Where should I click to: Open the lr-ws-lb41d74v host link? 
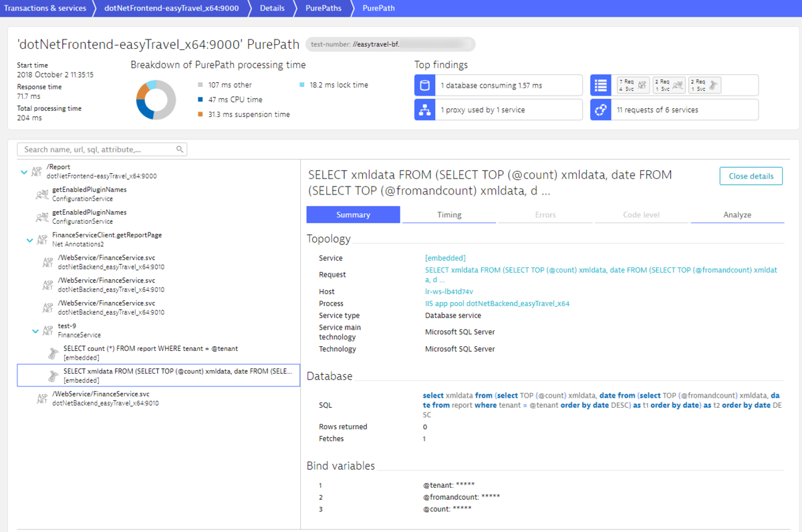(x=449, y=291)
